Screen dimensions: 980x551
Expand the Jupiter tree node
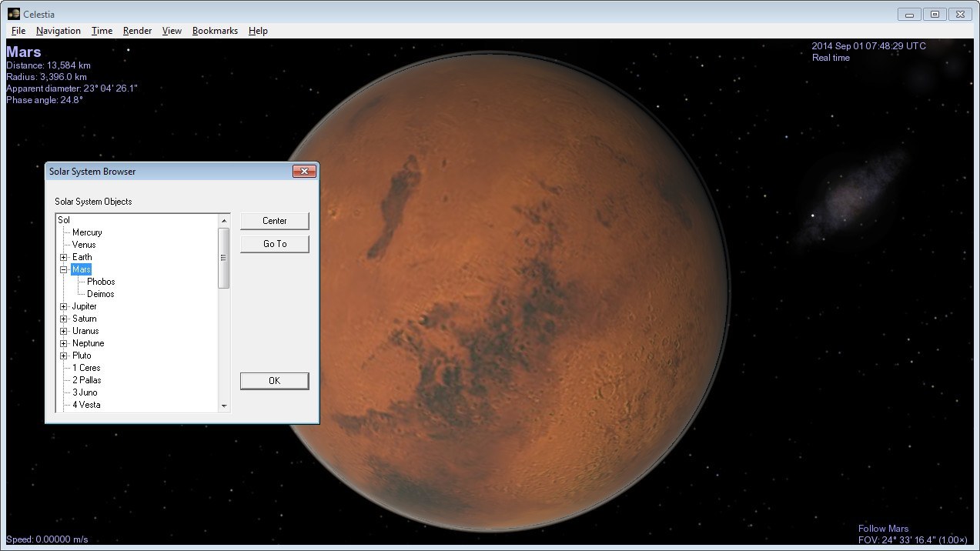pos(64,306)
